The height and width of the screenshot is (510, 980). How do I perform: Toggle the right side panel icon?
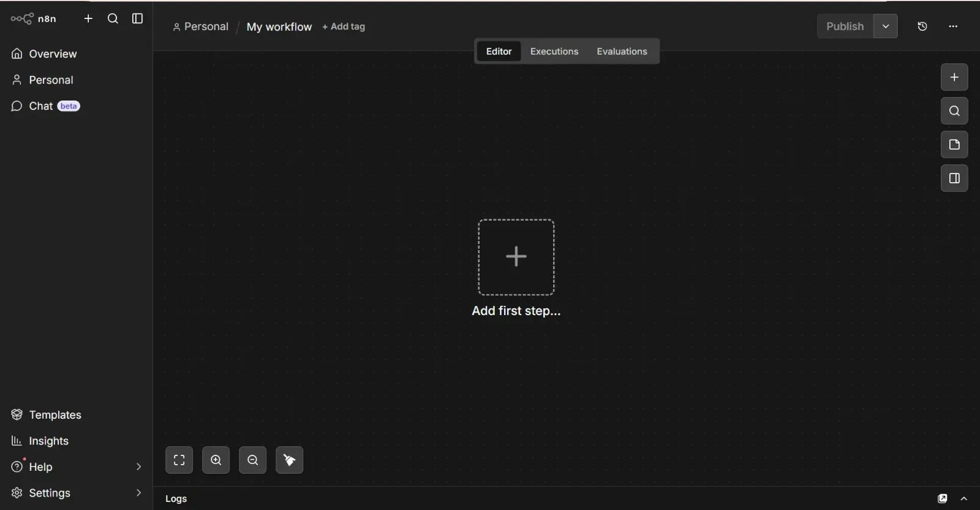point(954,178)
